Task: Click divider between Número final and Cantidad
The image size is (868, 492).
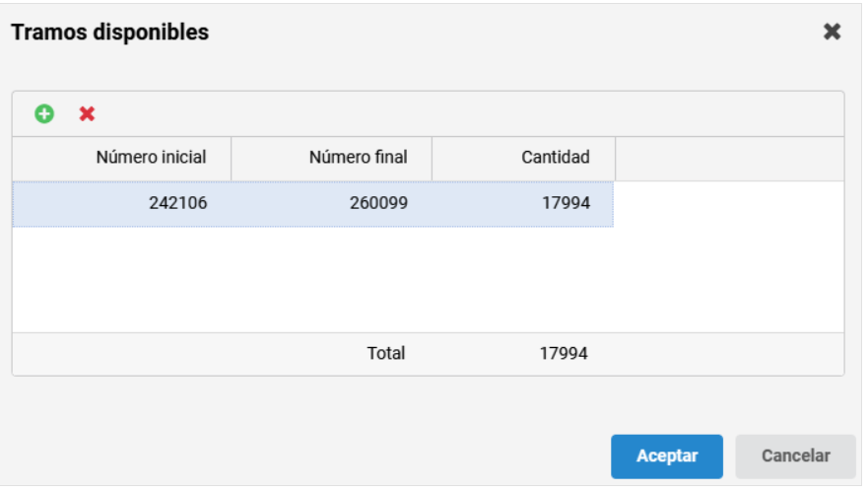Action: [432, 159]
